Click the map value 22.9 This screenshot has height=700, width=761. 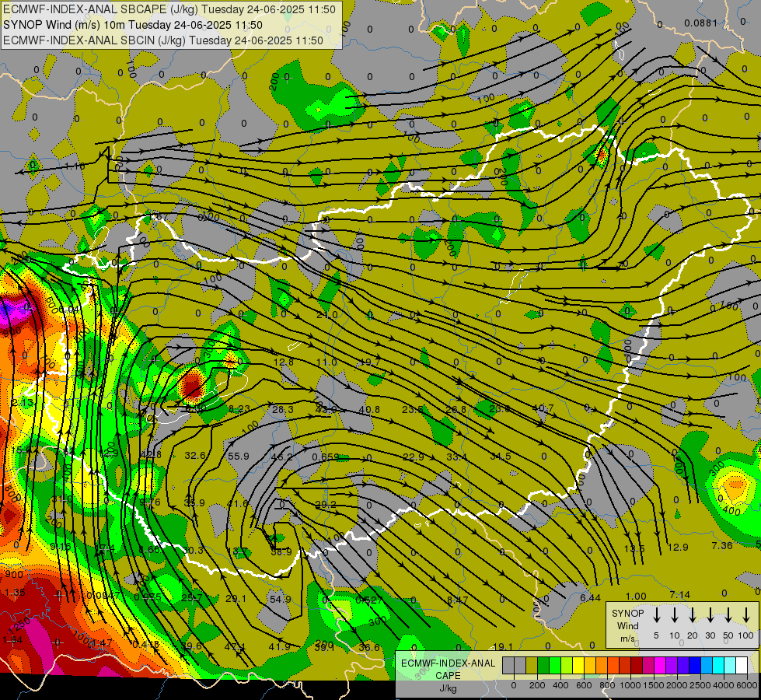point(414,457)
